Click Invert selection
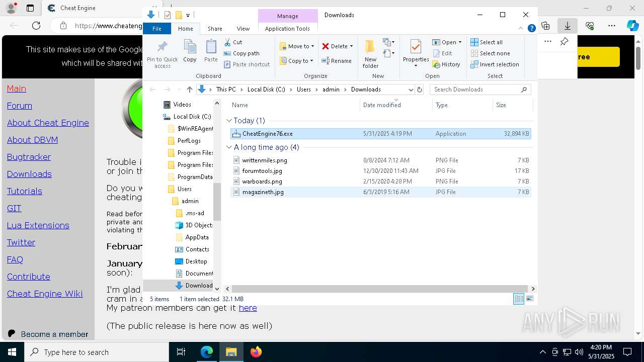644x362 pixels. pyautogui.click(x=495, y=64)
